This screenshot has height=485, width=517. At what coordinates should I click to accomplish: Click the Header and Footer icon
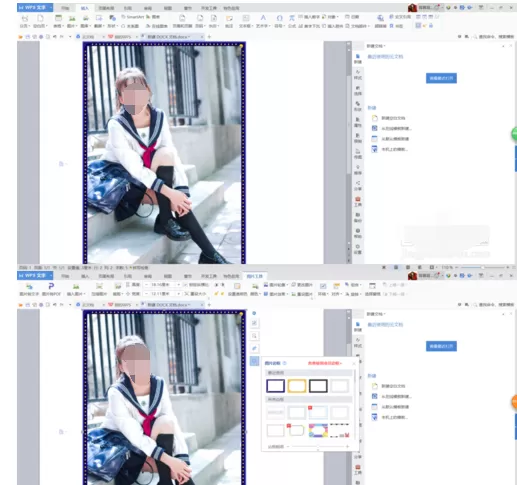click(182, 21)
